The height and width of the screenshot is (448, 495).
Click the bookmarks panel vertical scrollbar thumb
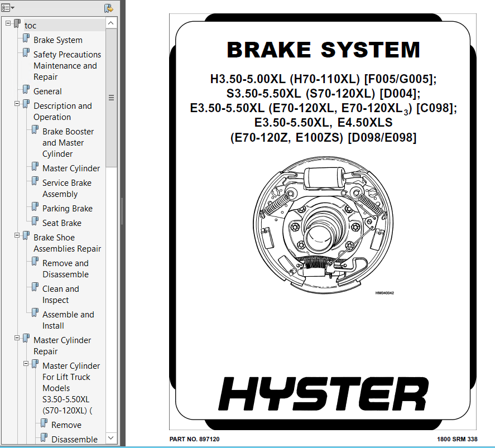click(x=111, y=98)
